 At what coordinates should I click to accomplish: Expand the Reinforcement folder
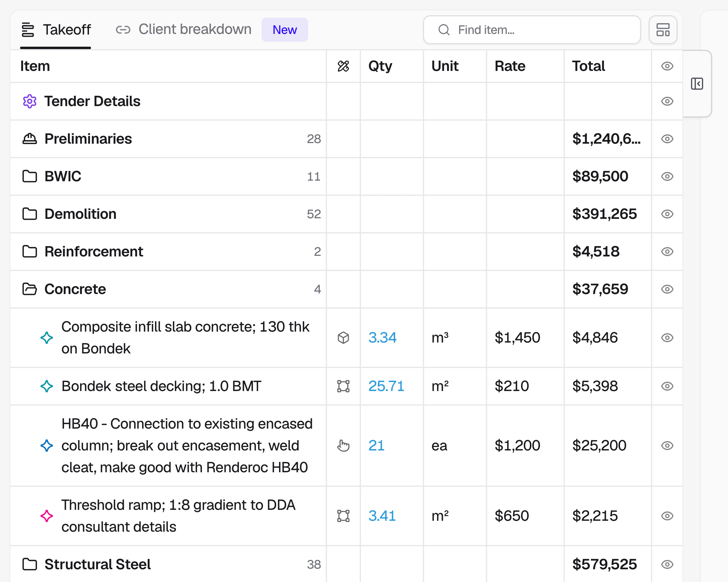(x=30, y=252)
